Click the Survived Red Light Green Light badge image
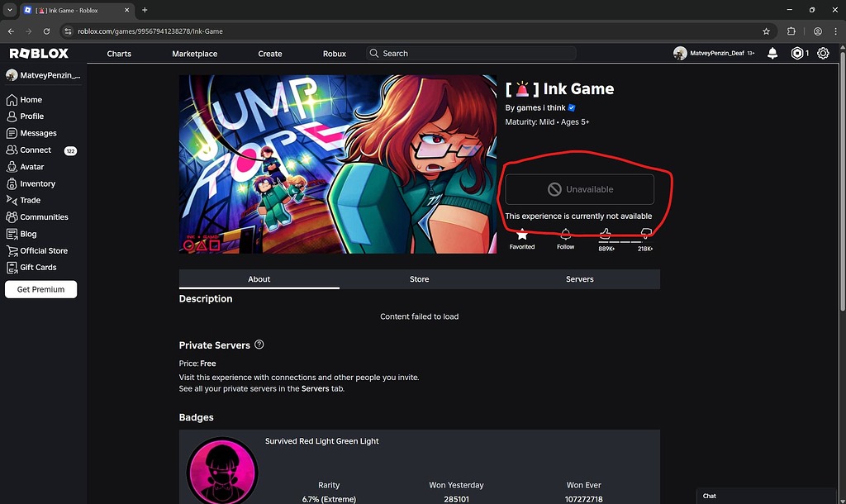846x504 pixels. coord(221,471)
